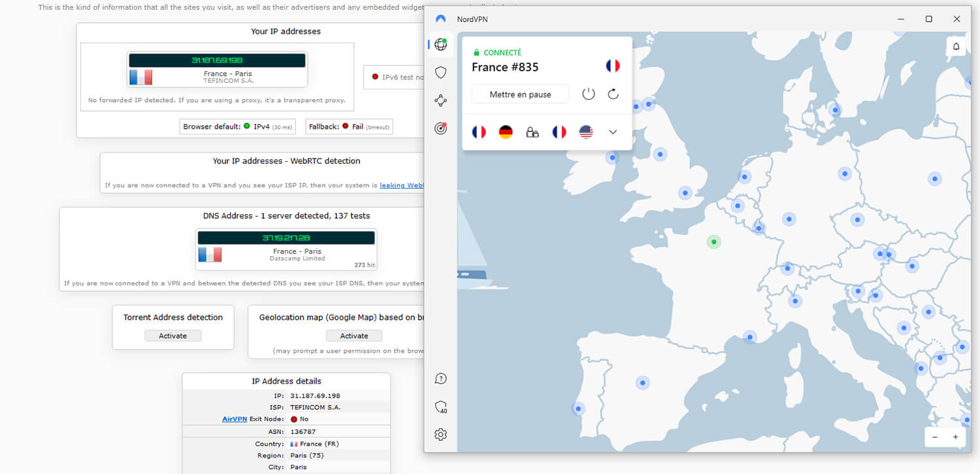Click the France #835 server name
The height and width of the screenshot is (474, 980).
505,67
